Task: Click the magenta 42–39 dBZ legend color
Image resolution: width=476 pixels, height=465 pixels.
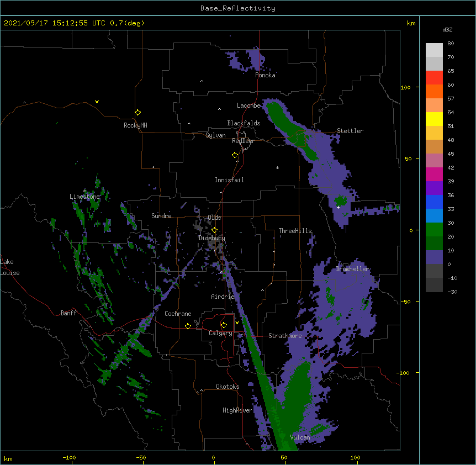Action: [x=434, y=174]
